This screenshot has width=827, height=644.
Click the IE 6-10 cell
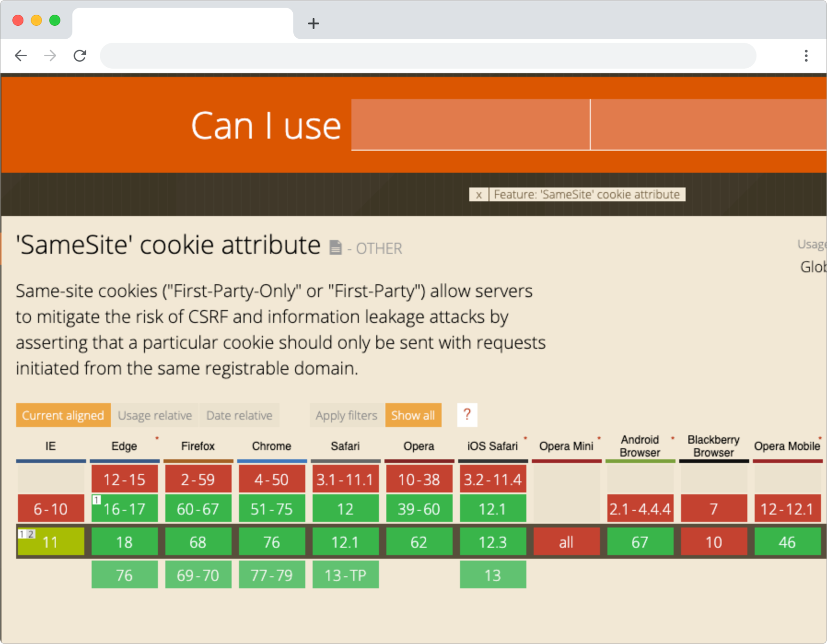(x=51, y=509)
